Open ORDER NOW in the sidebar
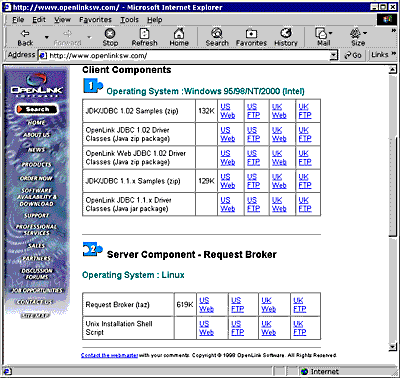The height and width of the screenshot is (378, 400). point(36,178)
